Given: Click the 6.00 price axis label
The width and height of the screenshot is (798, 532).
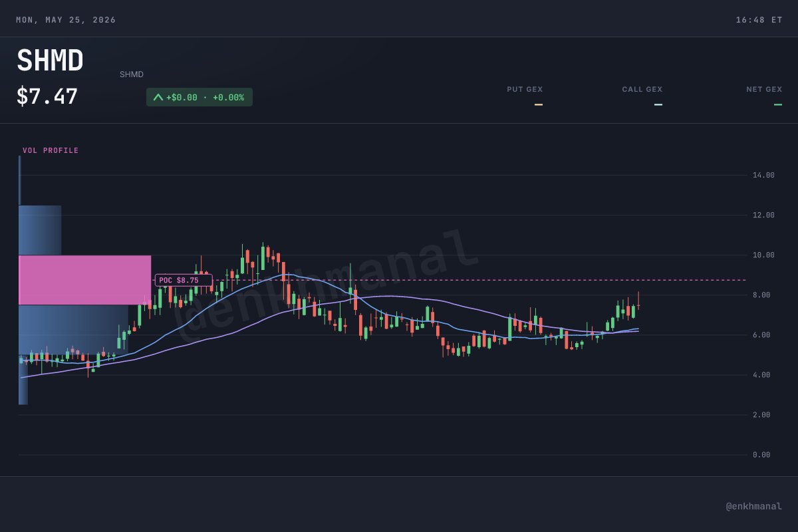Looking at the screenshot, I should click(x=761, y=334).
